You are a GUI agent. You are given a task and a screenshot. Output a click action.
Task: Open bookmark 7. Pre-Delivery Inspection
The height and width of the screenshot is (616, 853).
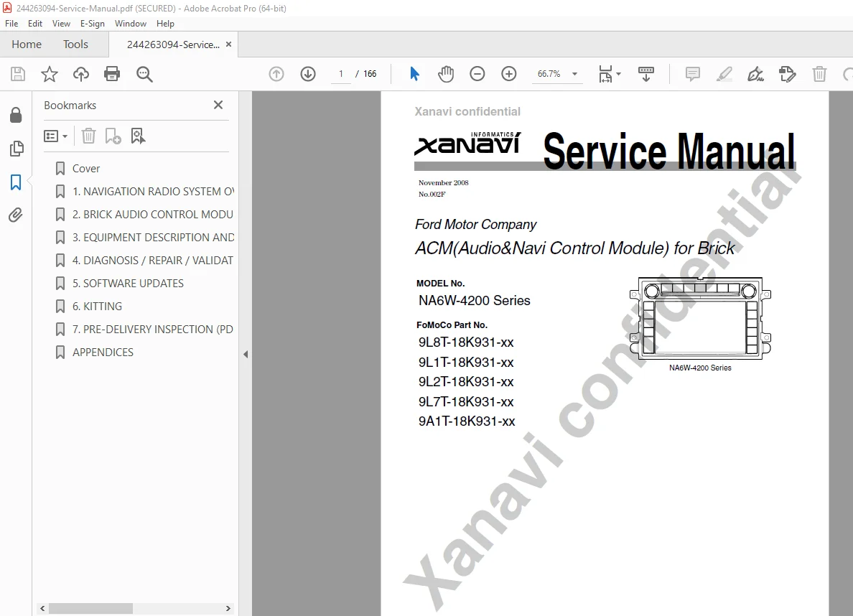click(153, 330)
